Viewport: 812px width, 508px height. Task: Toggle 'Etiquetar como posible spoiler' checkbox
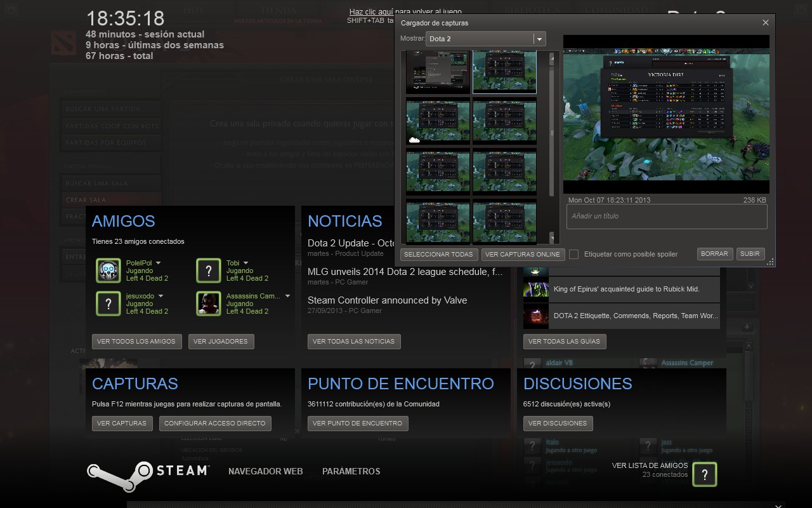574,254
